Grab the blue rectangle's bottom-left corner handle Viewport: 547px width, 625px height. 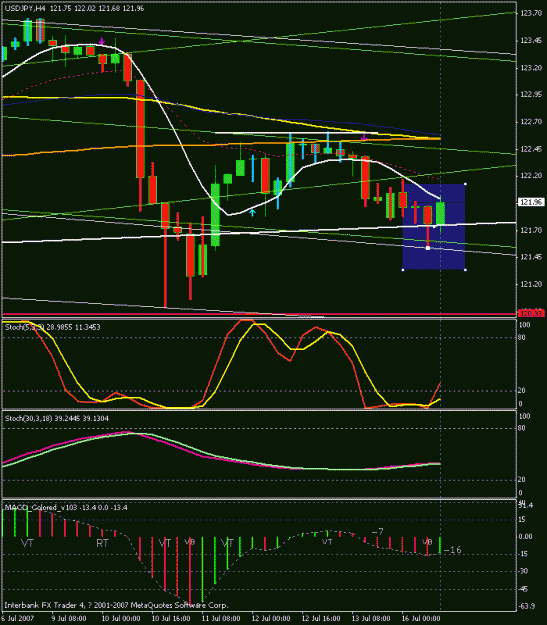[403, 270]
